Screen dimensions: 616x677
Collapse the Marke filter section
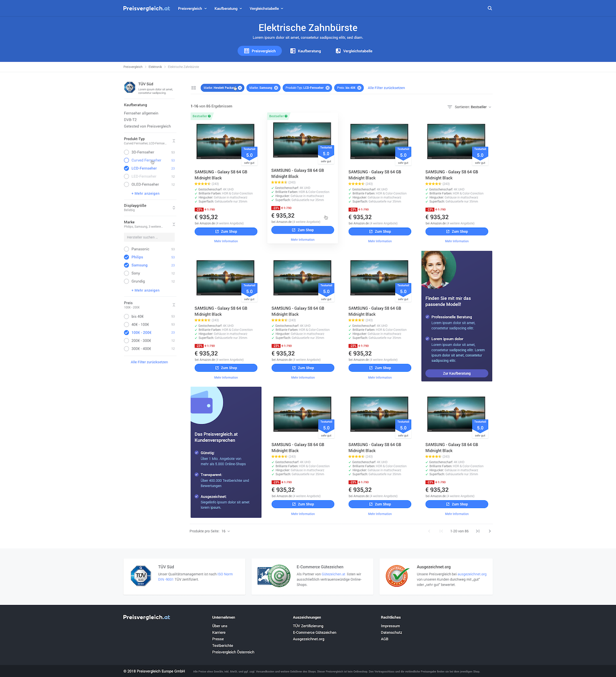pos(174,224)
